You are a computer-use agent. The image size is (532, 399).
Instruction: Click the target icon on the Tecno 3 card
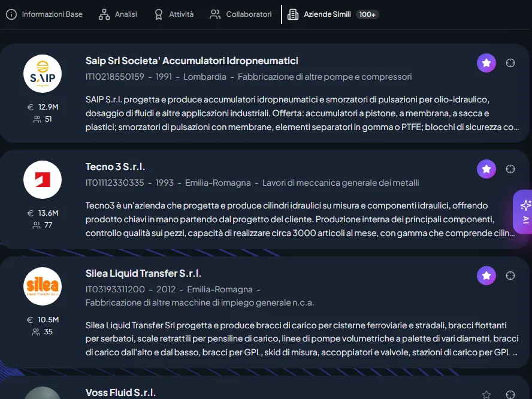pos(510,168)
